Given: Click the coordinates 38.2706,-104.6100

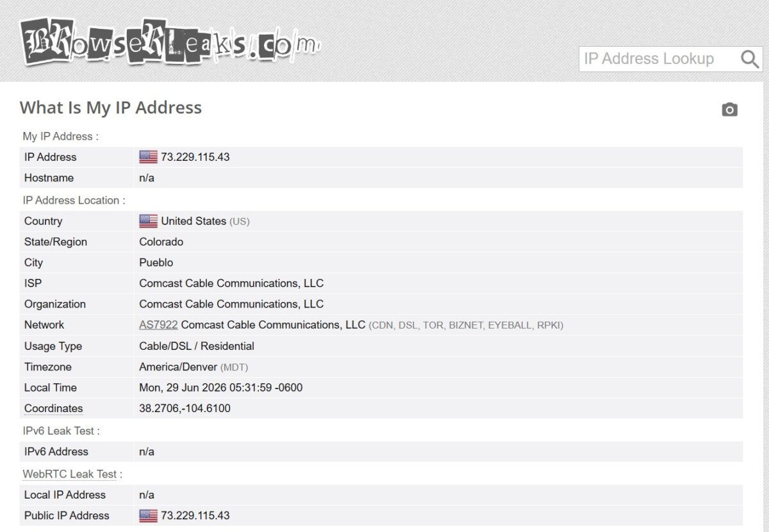Looking at the screenshot, I should [x=185, y=408].
